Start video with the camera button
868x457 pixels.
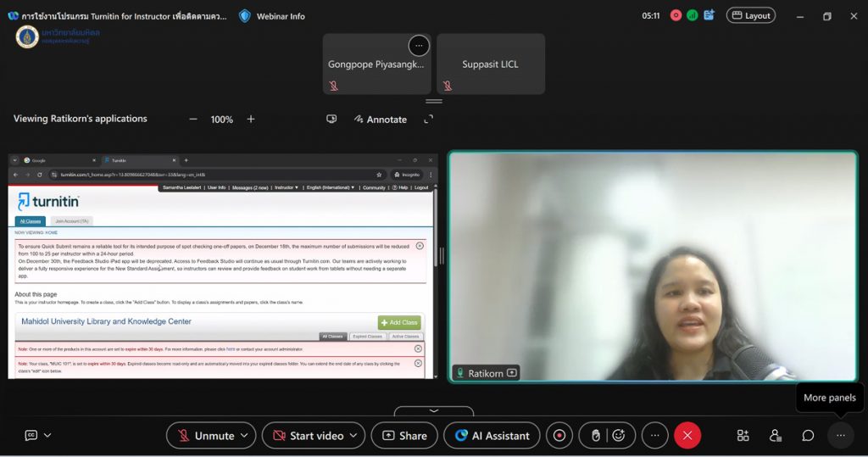click(307, 436)
